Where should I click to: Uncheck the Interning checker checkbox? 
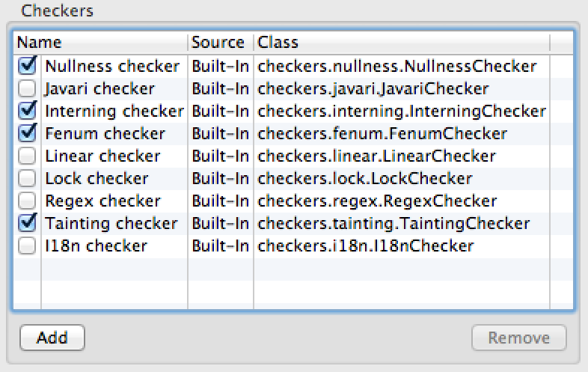click(x=28, y=112)
